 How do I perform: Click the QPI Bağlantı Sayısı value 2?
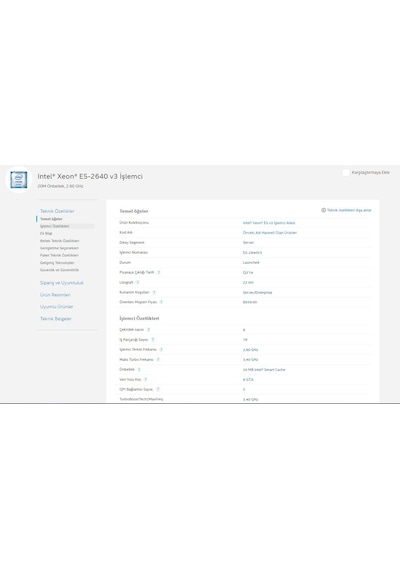[244, 389]
